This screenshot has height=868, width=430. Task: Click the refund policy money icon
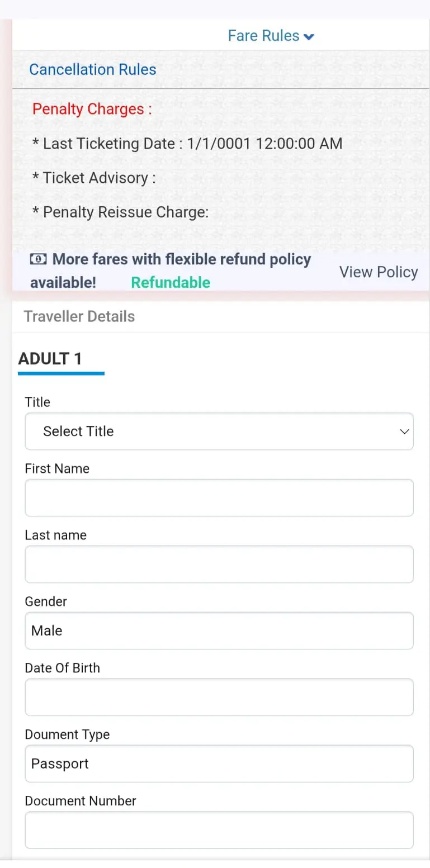coord(37,259)
